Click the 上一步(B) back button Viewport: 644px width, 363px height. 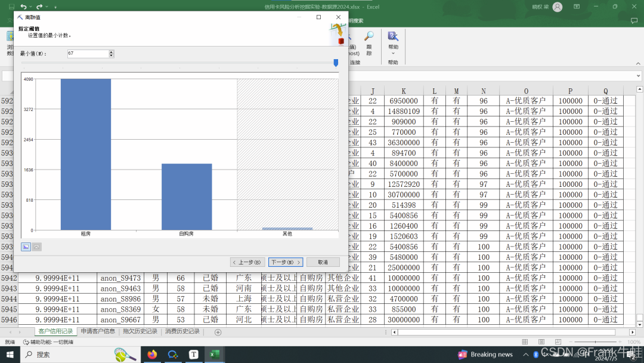247,262
